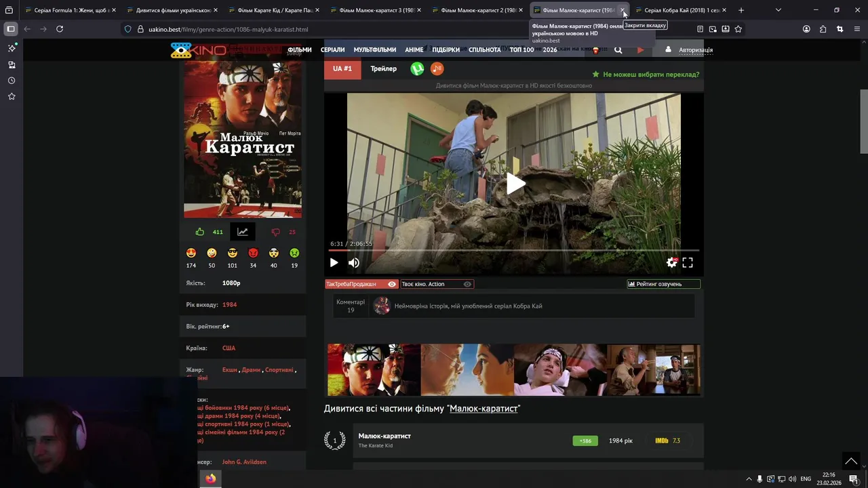The image size is (868, 488).
Task: Click the underlined Малюк-каратист franchise link
Action: point(484,409)
